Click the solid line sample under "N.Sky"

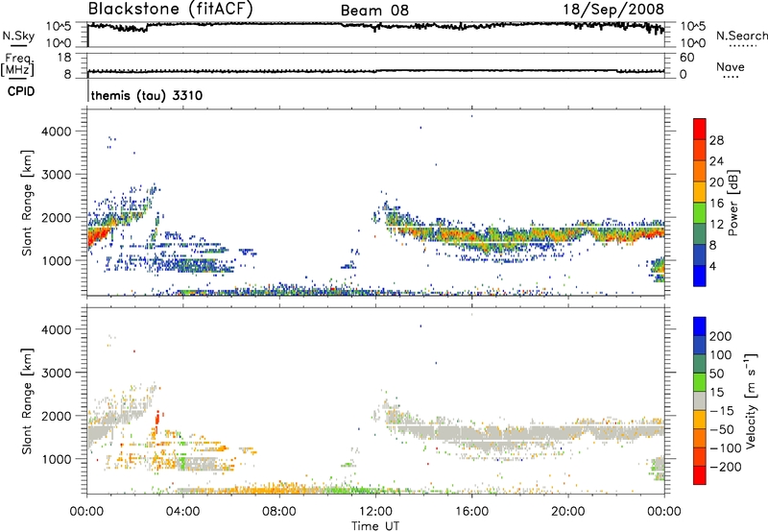coord(18,46)
